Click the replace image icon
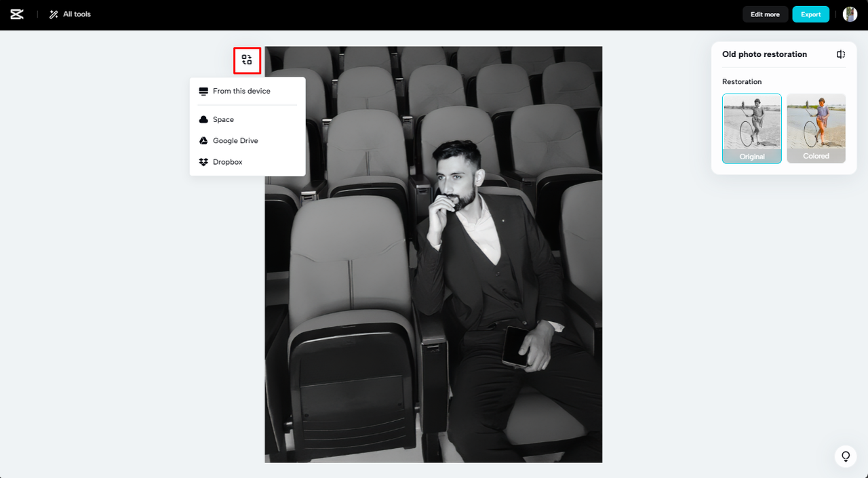Viewport: 868px width, 478px height. click(247, 60)
